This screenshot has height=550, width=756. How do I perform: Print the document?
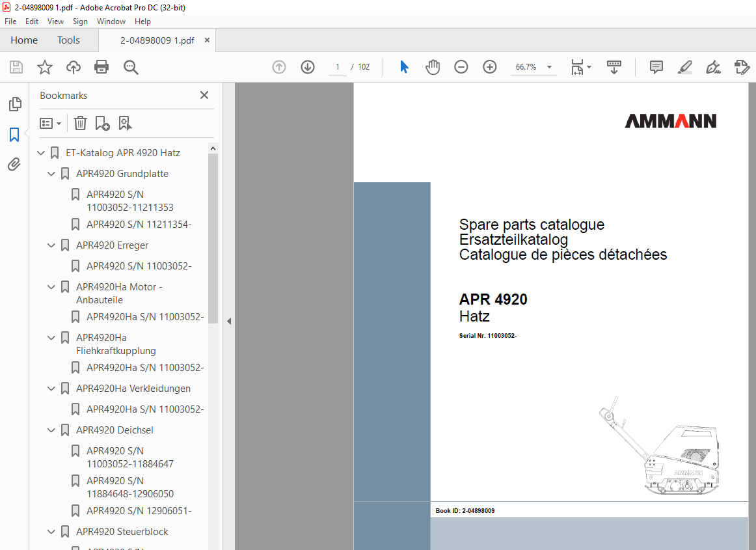101,67
